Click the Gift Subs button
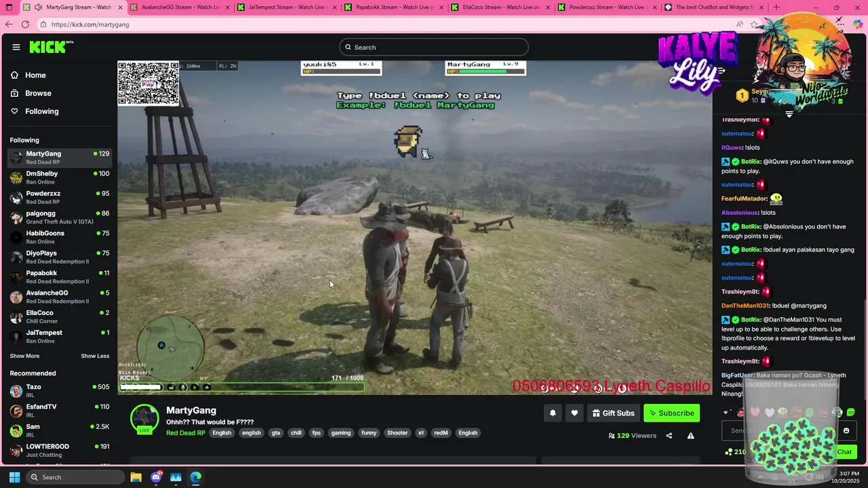This screenshot has width=868, height=488. coord(613,413)
